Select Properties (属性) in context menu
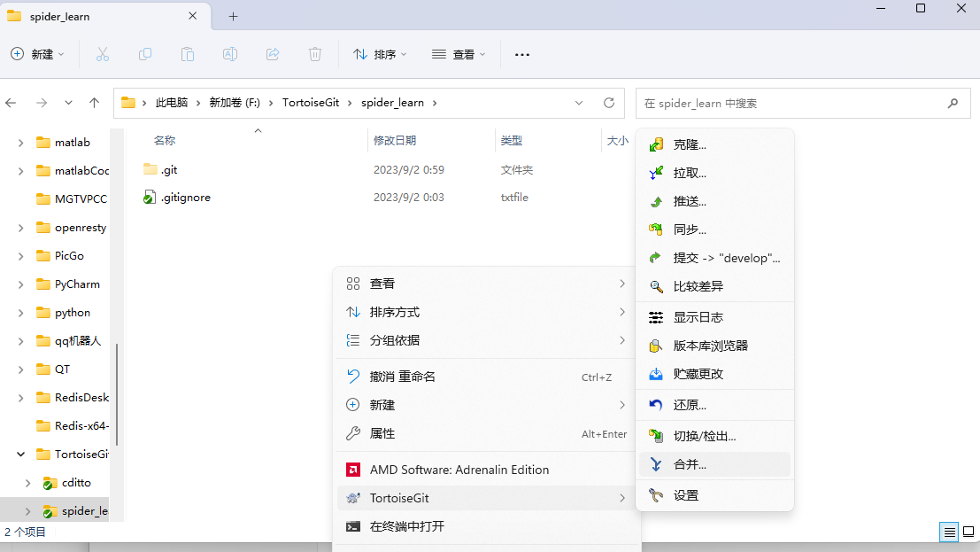This screenshot has width=980, height=552. coord(486,433)
